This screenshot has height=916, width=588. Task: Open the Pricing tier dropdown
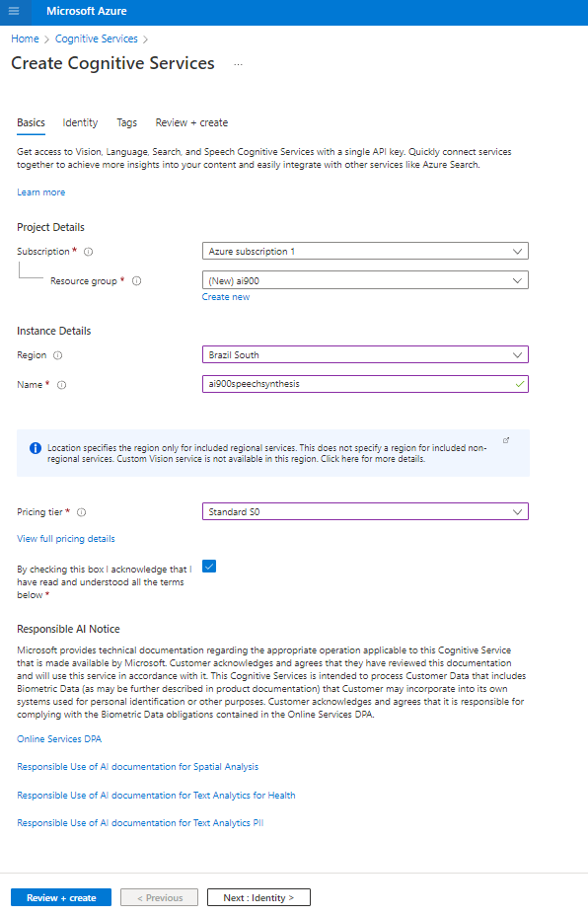519,511
